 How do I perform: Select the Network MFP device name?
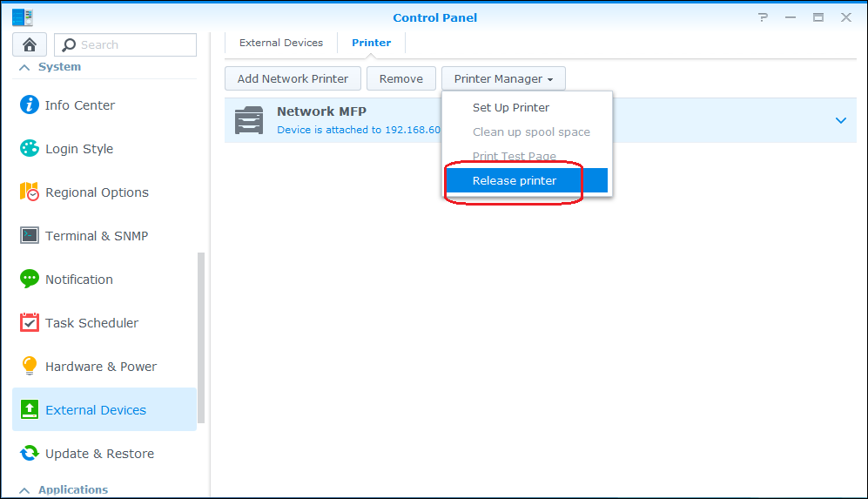tap(321, 111)
